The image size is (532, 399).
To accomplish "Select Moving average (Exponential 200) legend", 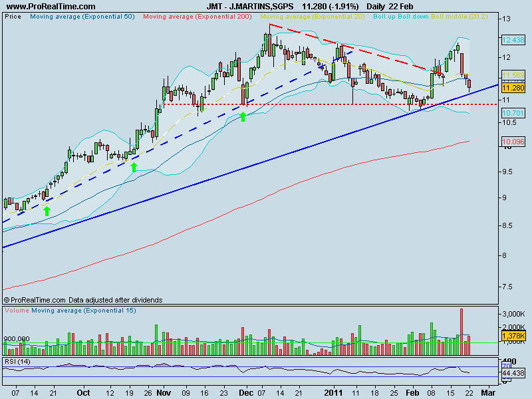I will 198,17.
